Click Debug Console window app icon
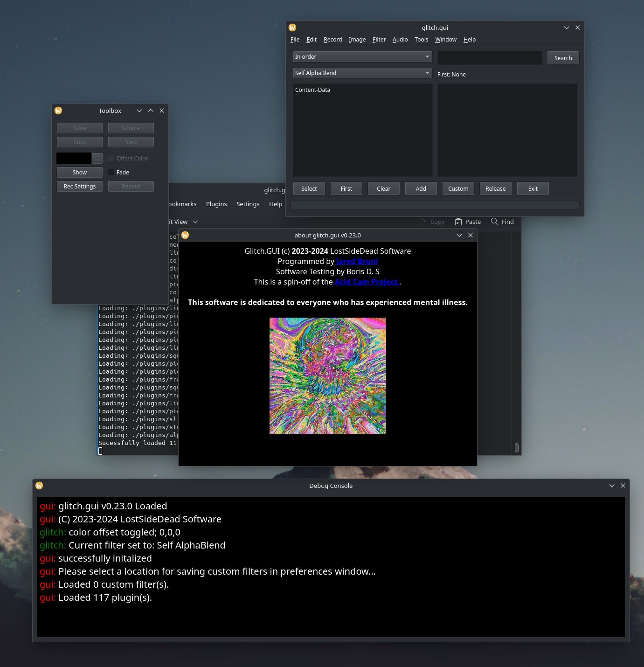The width and height of the screenshot is (644, 667). tap(39, 486)
